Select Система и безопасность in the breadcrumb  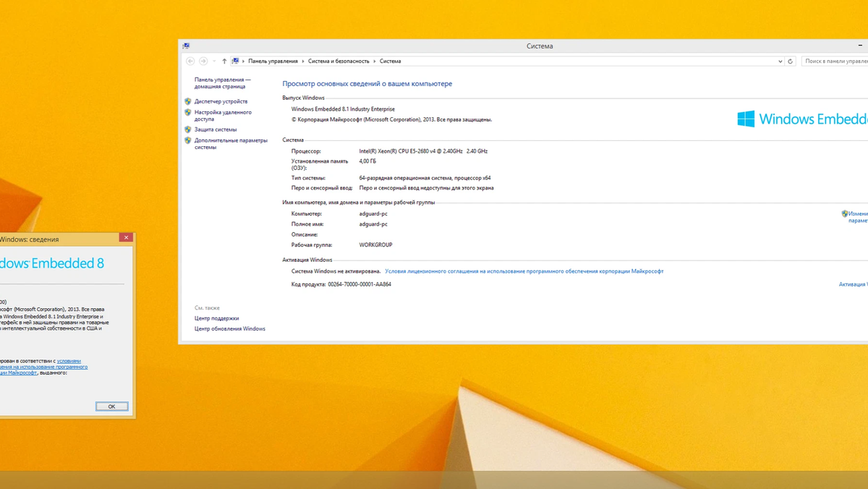339,61
